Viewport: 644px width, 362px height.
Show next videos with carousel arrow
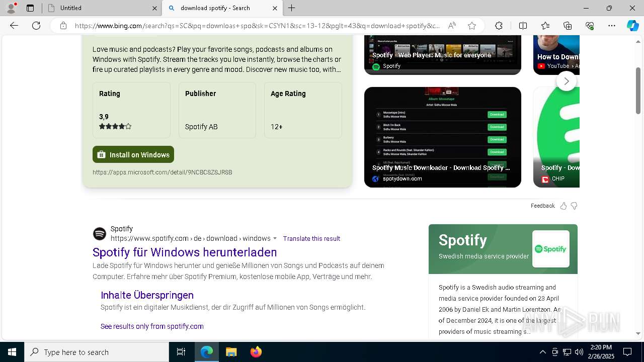(x=567, y=81)
